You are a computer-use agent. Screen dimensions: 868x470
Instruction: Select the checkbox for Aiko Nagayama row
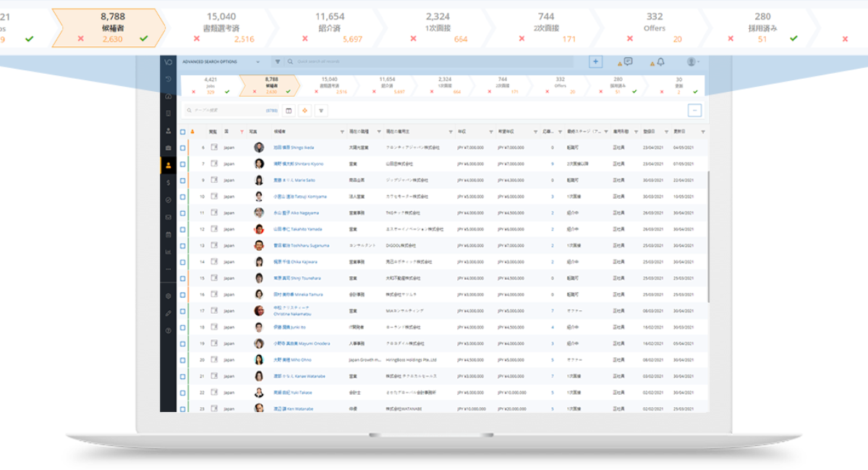pos(183,213)
